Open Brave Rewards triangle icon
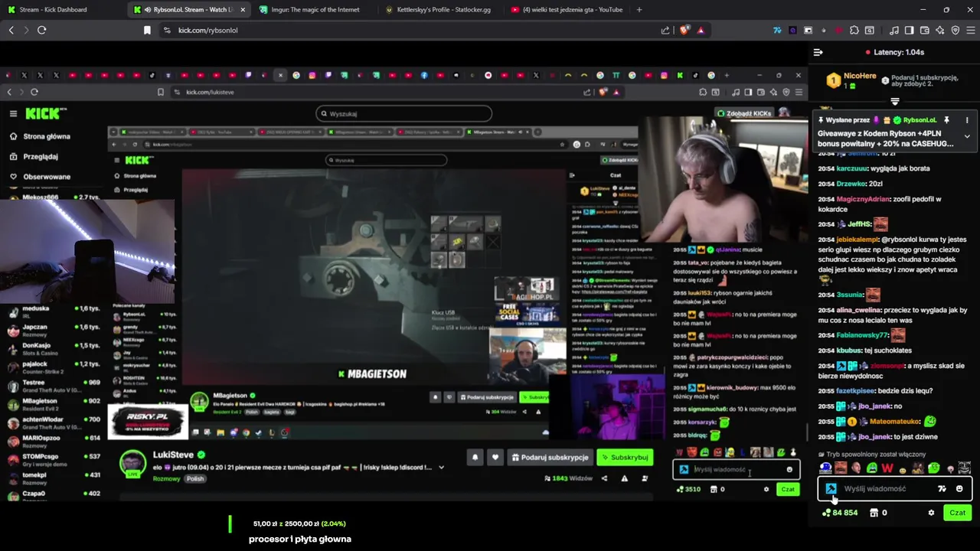This screenshot has width=980, height=551. click(700, 30)
